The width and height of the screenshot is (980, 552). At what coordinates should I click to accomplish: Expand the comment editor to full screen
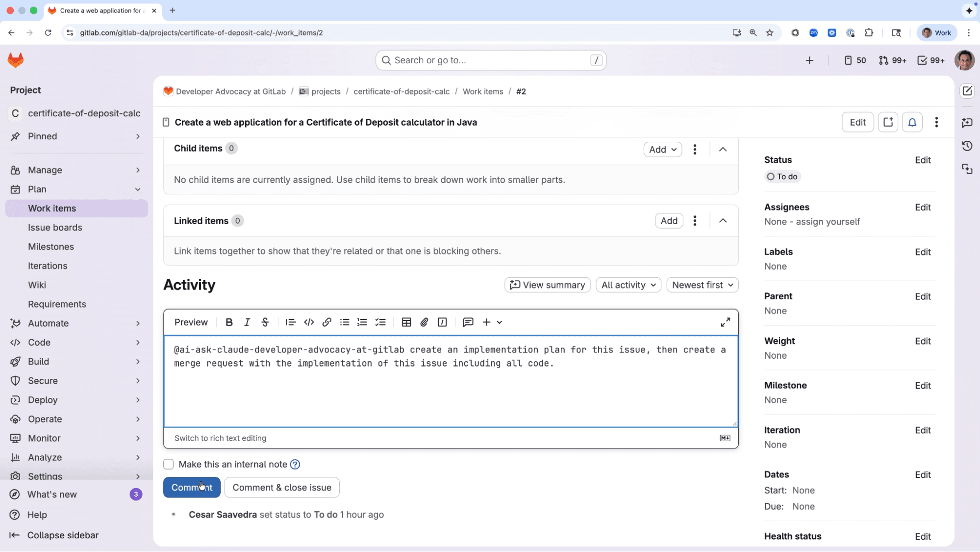click(x=725, y=322)
